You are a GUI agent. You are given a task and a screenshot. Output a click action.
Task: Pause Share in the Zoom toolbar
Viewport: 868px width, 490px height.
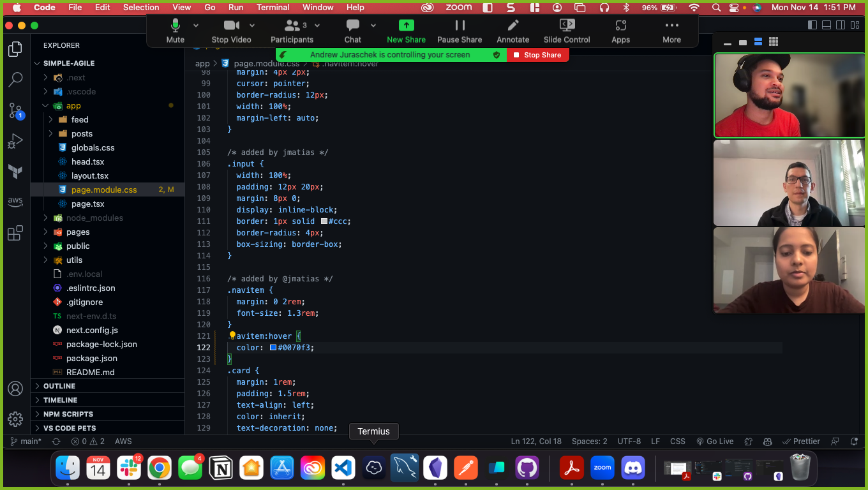460,30
